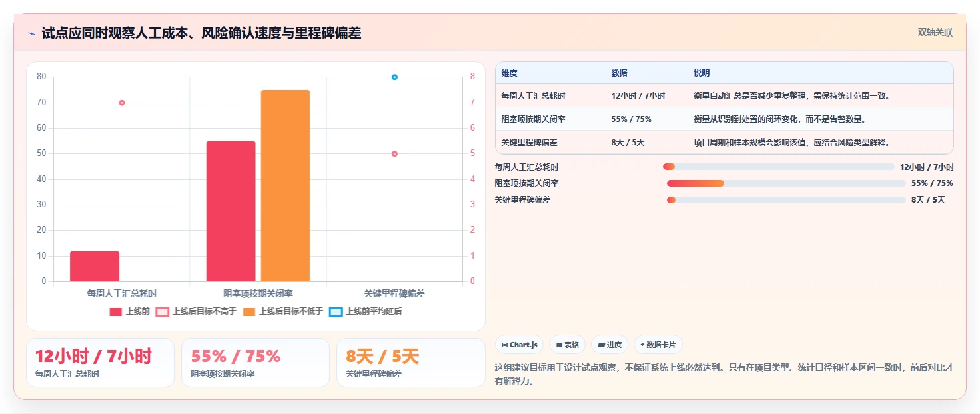980x414 pixels.
Task: Click the description starting 衡量从识别到处置
Action: 779,119
